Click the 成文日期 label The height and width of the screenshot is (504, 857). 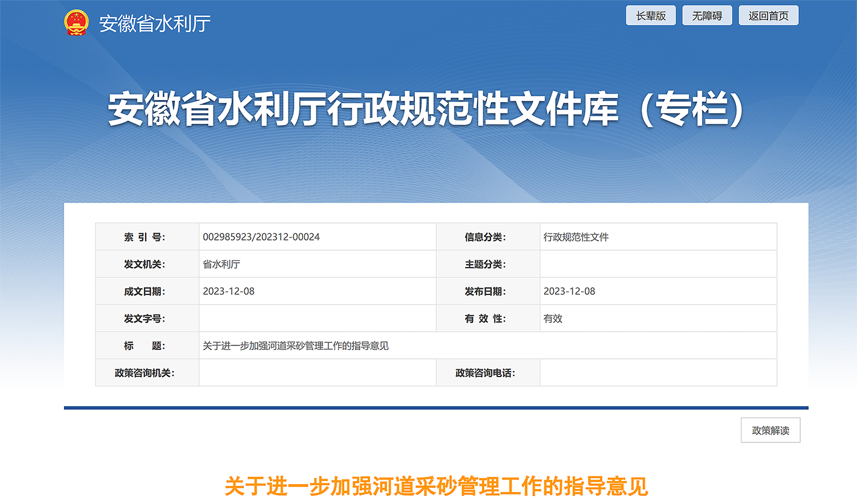[145, 291]
